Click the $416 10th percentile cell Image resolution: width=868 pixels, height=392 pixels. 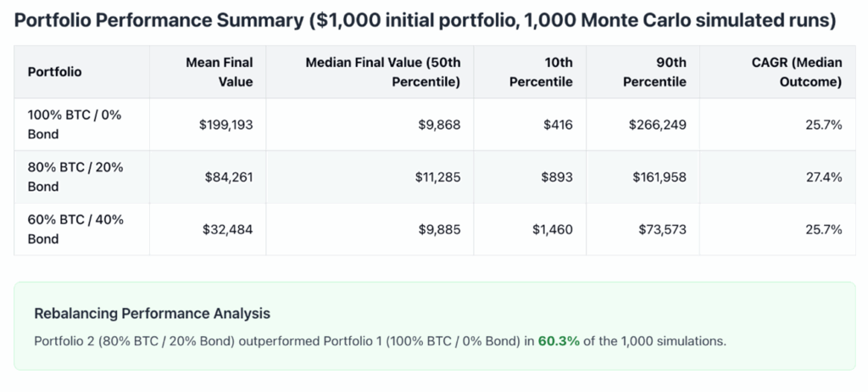[x=558, y=125]
